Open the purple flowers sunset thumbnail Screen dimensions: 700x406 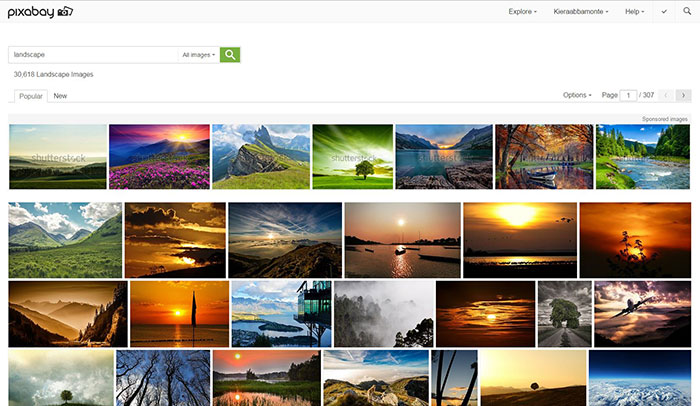tap(159, 156)
